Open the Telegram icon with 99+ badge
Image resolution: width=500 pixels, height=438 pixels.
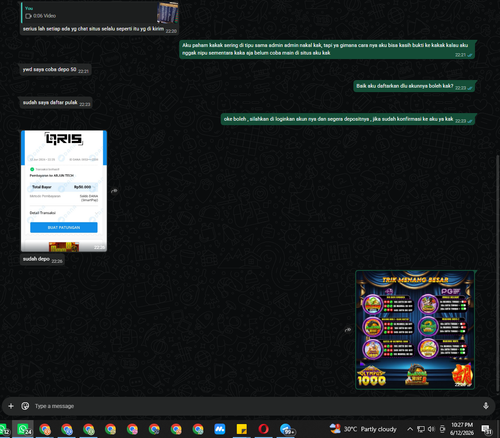click(286, 429)
